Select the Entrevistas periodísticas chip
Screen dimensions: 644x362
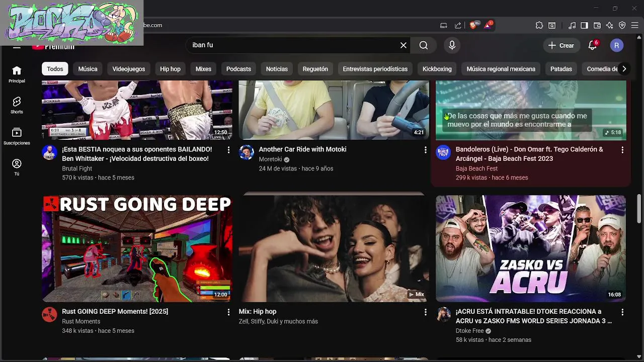tap(375, 69)
